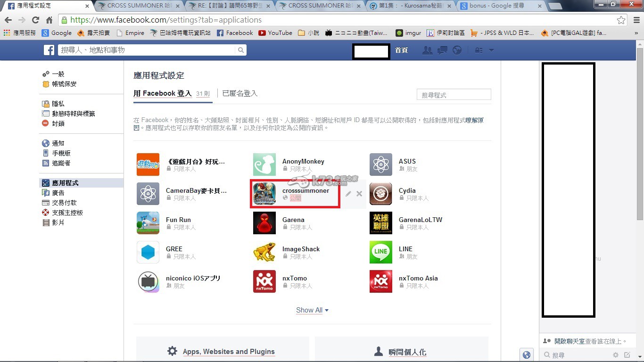Screen dimensions: 644x362
Task: Open the 應用服務 apps bookmark
Action: coord(19,33)
